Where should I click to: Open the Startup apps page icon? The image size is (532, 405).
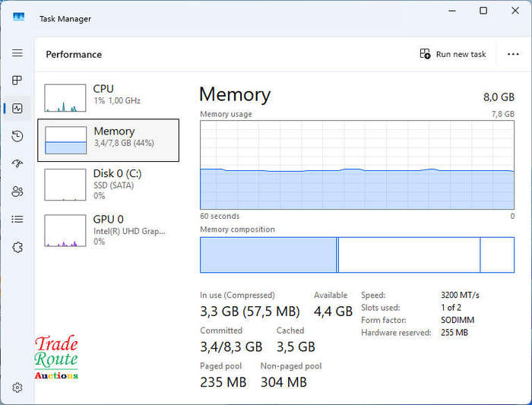[17, 163]
